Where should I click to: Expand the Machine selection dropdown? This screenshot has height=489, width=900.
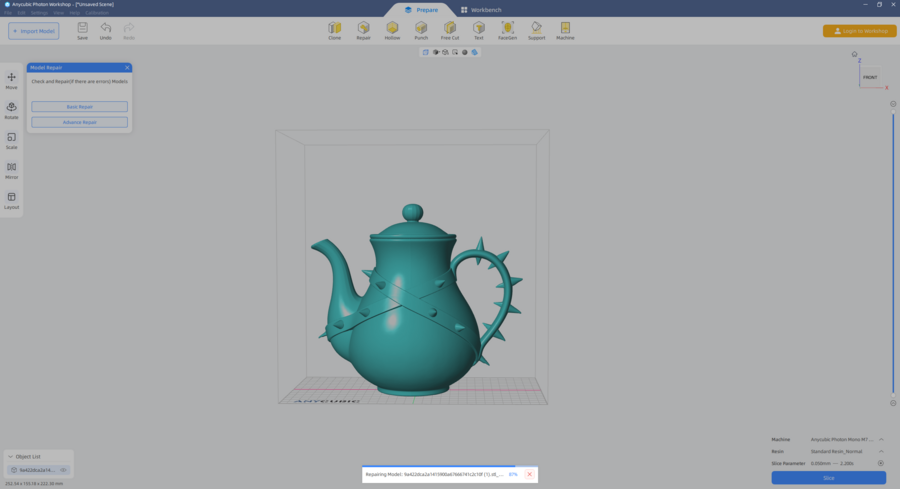(881, 440)
